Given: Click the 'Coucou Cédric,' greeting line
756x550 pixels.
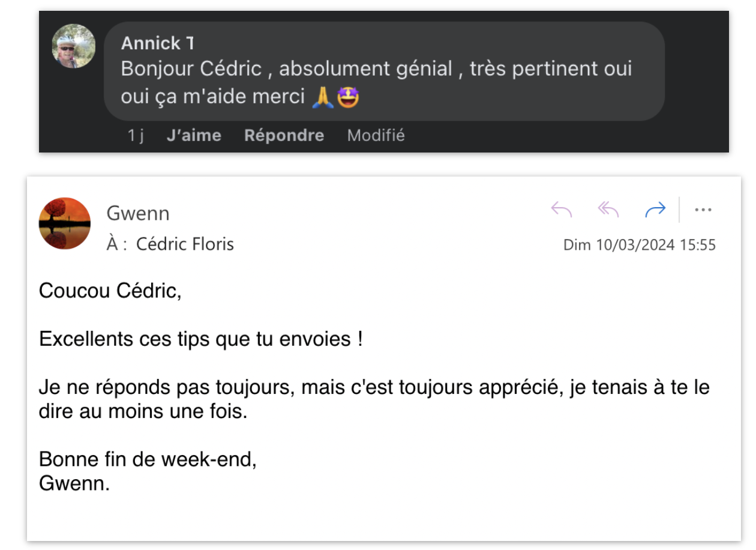Looking at the screenshot, I should point(110,291).
